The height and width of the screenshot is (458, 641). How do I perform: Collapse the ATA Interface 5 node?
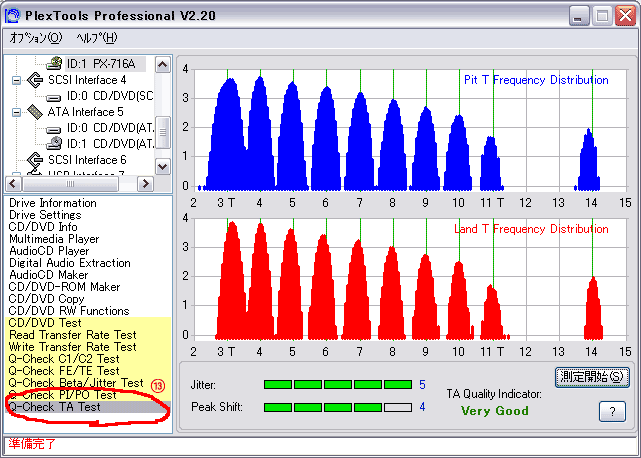(16, 112)
